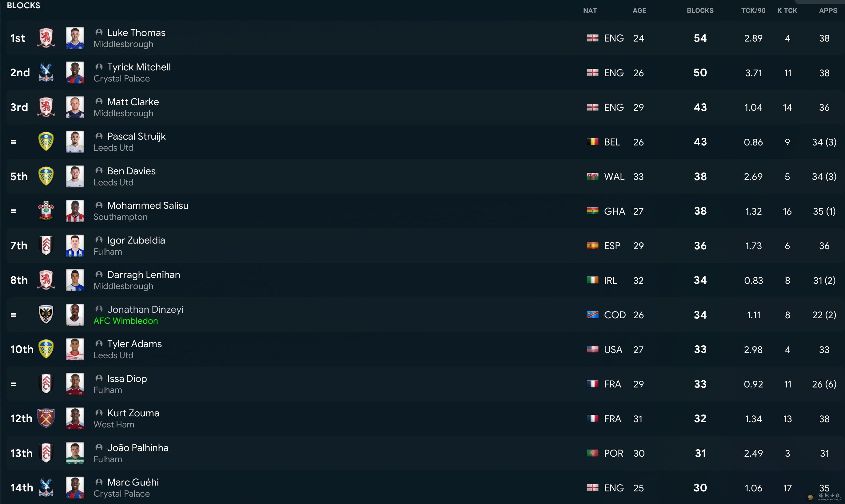This screenshot has width=845, height=504.
Task: Sort by the AGE column header
Action: 639,10
